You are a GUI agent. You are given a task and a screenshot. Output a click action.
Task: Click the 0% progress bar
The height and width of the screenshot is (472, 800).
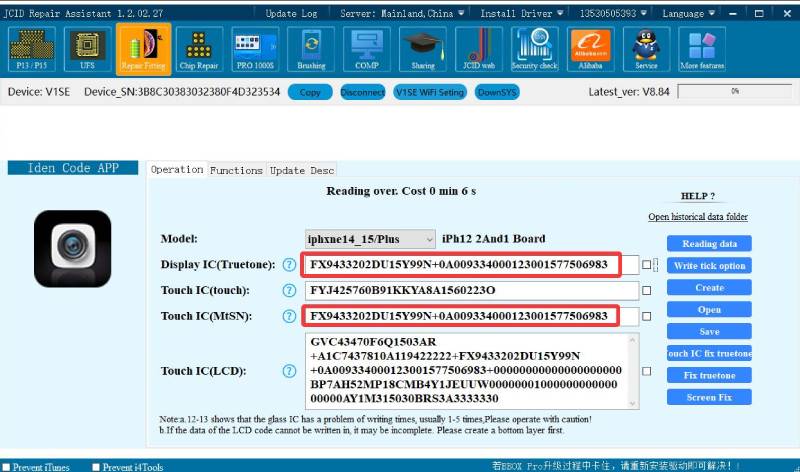[x=735, y=91]
